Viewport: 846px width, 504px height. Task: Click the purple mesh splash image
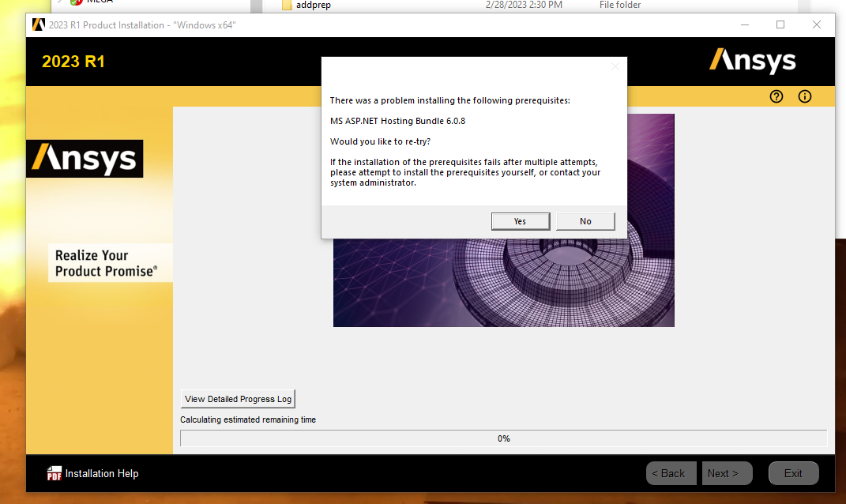coord(503,284)
